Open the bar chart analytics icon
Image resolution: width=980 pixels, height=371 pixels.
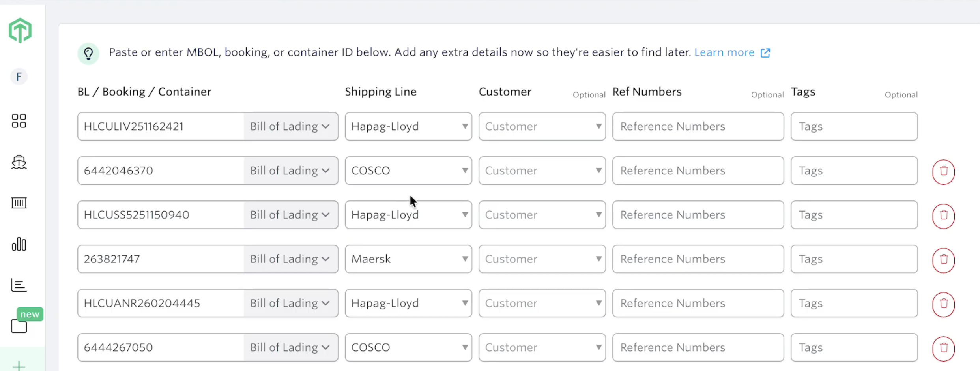pos(19,244)
